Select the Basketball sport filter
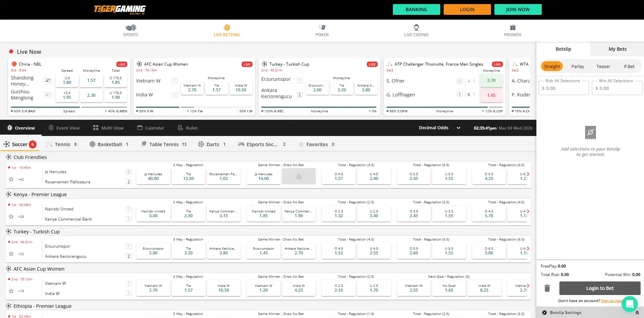The height and width of the screenshot is (318, 644). click(x=109, y=144)
